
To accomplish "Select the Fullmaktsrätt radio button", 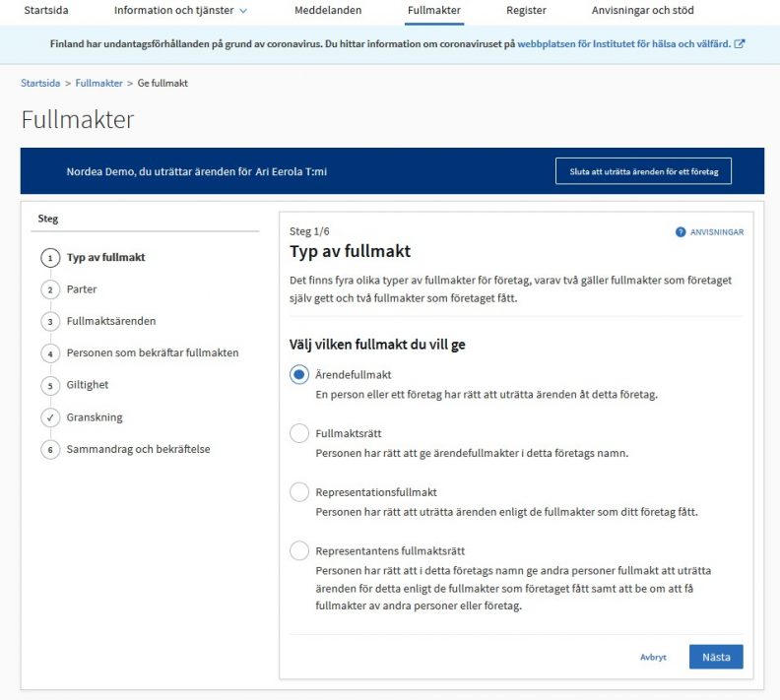I will [x=299, y=433].
